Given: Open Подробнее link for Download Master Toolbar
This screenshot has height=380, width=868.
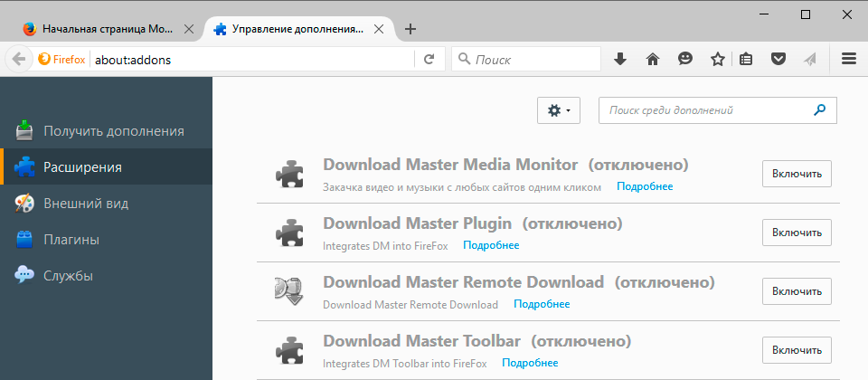Looking at the screenshot, I should coord(530,363).
